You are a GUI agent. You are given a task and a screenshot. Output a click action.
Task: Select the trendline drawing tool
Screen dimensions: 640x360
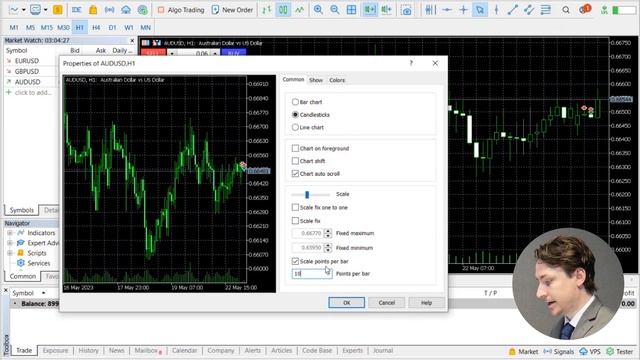coord(513,9)
